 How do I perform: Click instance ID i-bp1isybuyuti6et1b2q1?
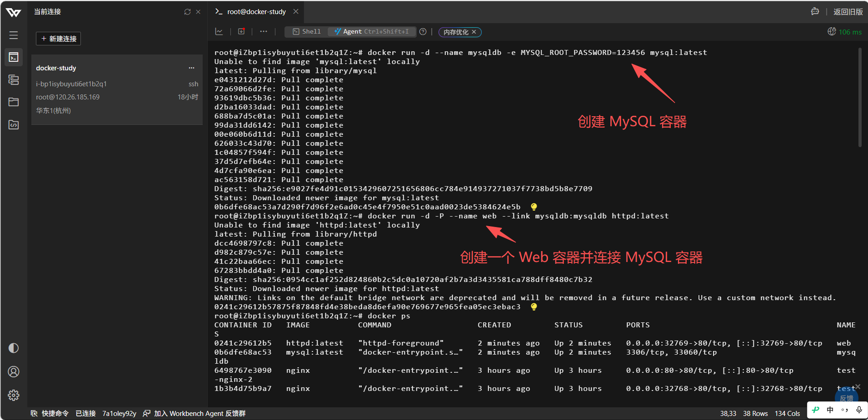click(x=71, y=84)
